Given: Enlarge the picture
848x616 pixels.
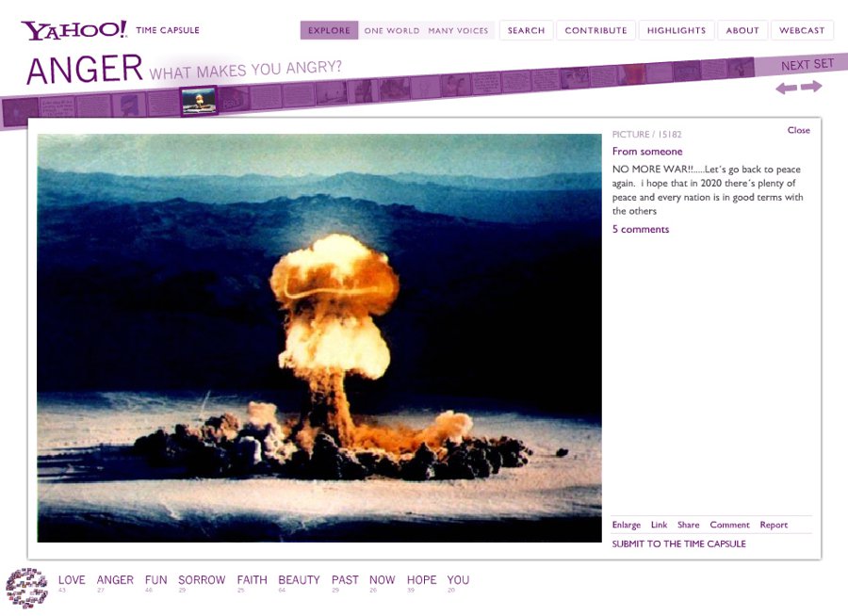Looking at the screenshot, I should tap(626, 525).
